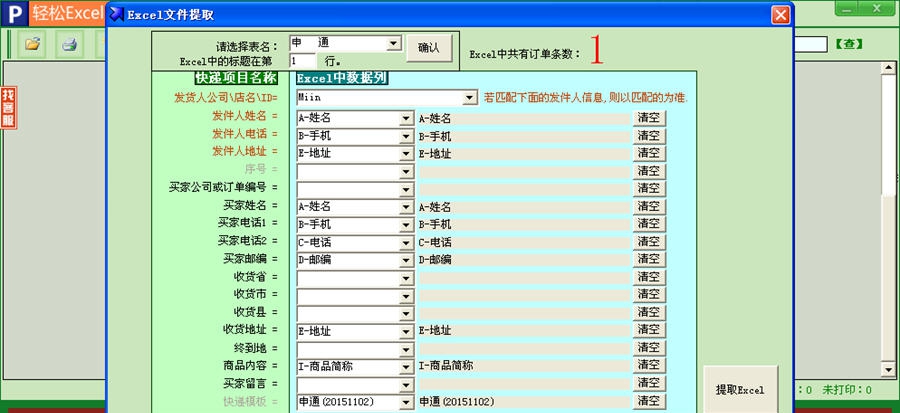This screenshot has width=900, height=413.
Task: Click 清空 on the 终到地 row
Action: [649, 348]
